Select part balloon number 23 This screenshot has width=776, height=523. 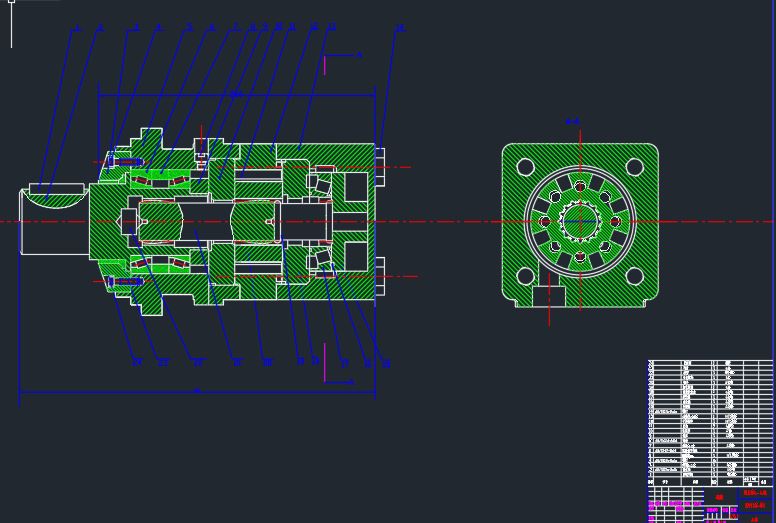(163, 363)
